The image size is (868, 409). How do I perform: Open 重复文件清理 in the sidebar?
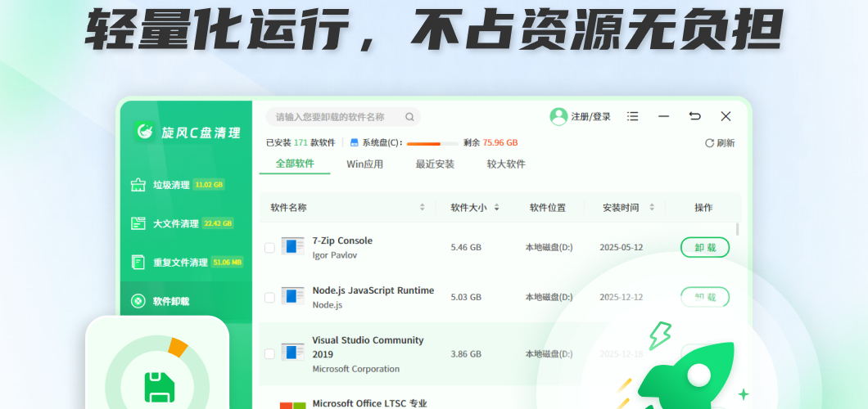coord(187,262)
